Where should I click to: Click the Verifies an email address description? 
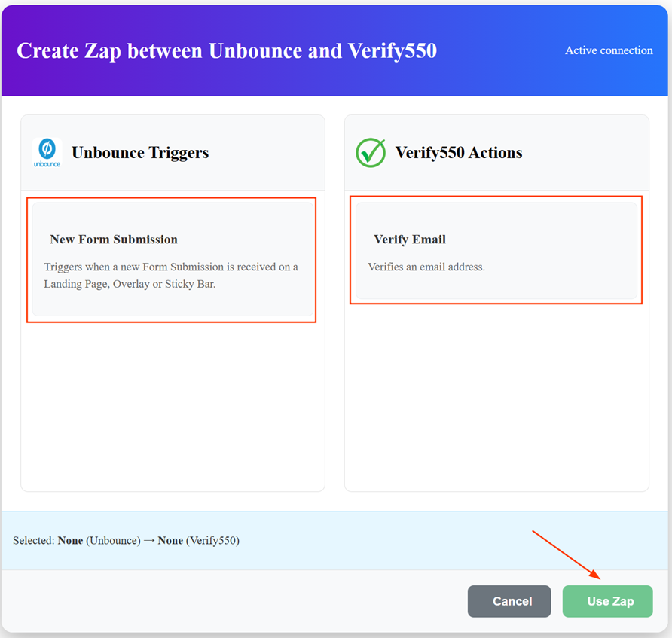coord(427,266)
